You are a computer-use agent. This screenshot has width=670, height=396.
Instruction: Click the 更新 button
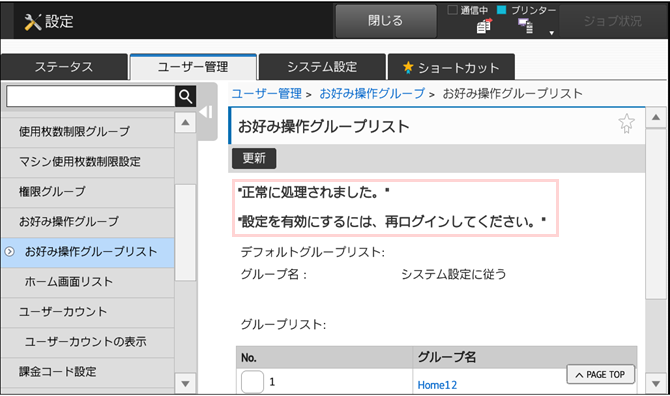(254, 158)
